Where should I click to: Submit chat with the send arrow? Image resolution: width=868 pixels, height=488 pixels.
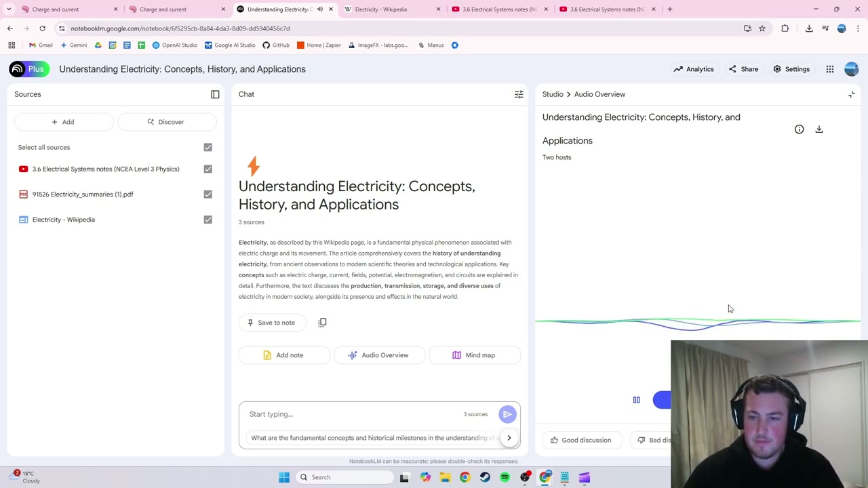click(507, 414)
